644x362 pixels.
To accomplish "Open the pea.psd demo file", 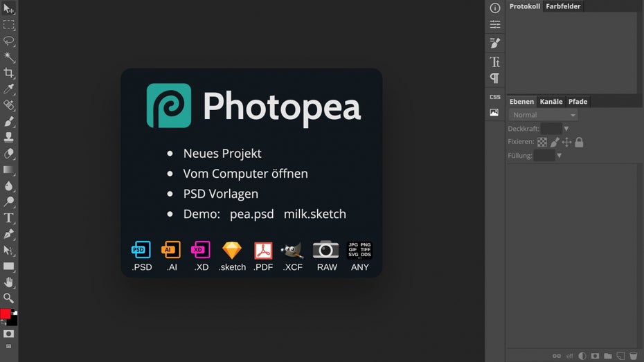I will [251, 214].
